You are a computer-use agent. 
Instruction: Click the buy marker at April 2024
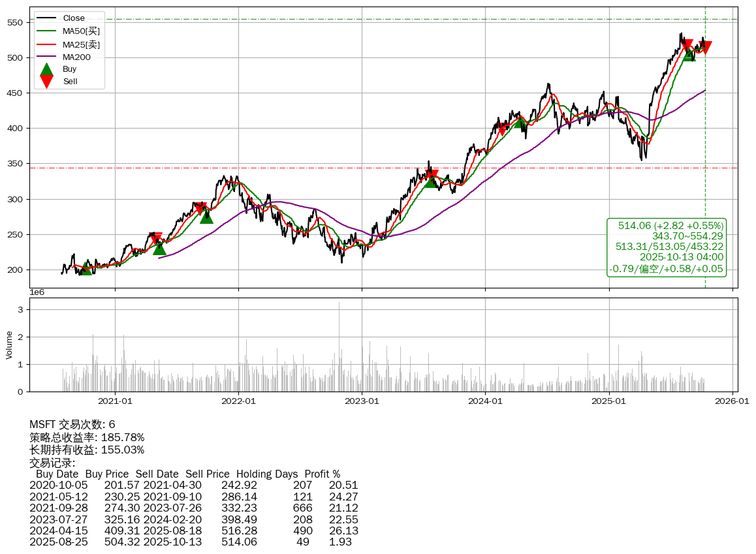pos(520,121)
